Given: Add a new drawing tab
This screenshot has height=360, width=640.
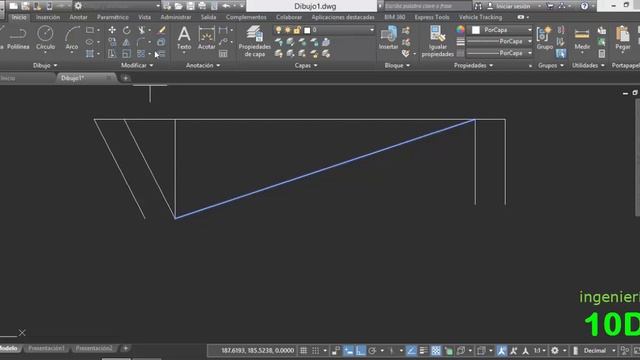Looking at the screenshot, I should [126, 78].
